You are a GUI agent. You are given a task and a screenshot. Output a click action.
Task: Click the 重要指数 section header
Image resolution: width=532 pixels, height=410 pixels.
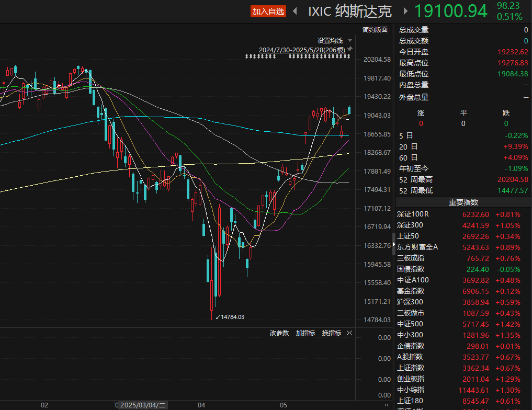[x=463, y=202]
